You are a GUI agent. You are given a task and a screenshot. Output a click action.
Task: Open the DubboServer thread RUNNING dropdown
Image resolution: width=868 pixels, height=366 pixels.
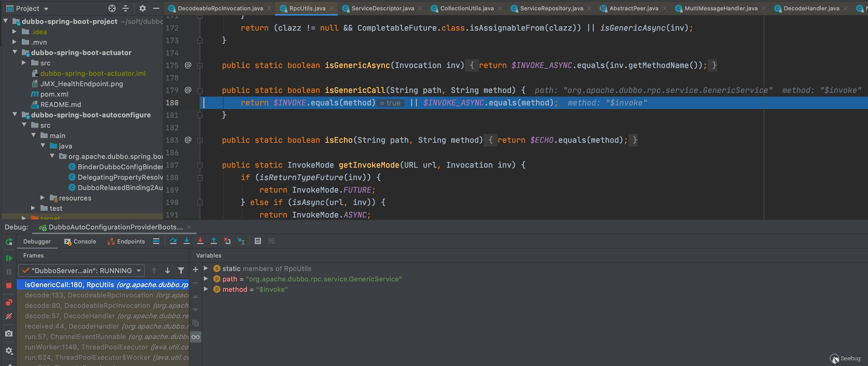pos(81,270)
